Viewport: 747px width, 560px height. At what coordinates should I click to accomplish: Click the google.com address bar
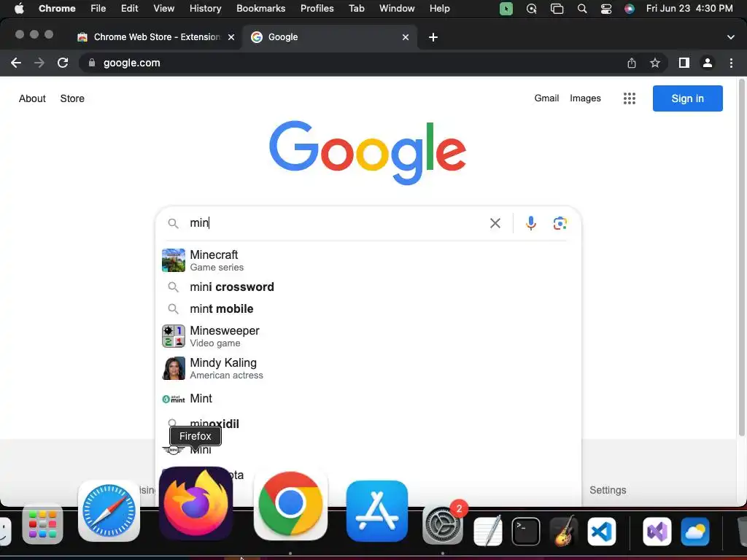point(352,63)
